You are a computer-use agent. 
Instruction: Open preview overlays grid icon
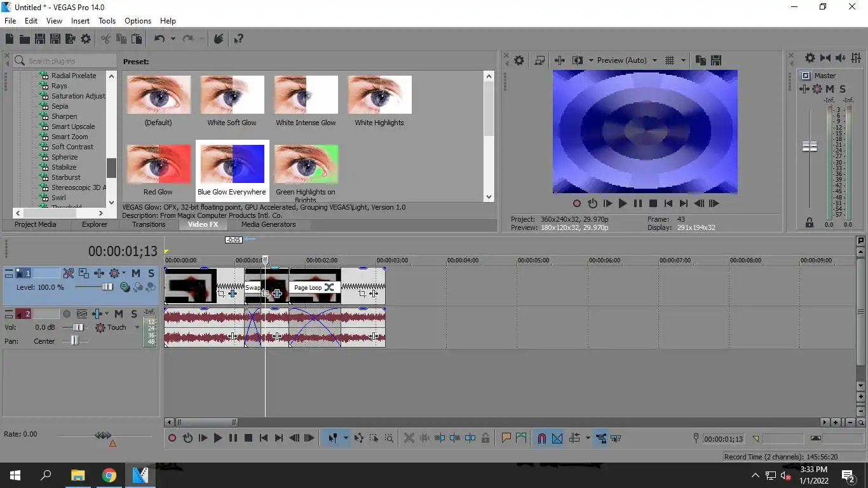(x=670, y=60)
